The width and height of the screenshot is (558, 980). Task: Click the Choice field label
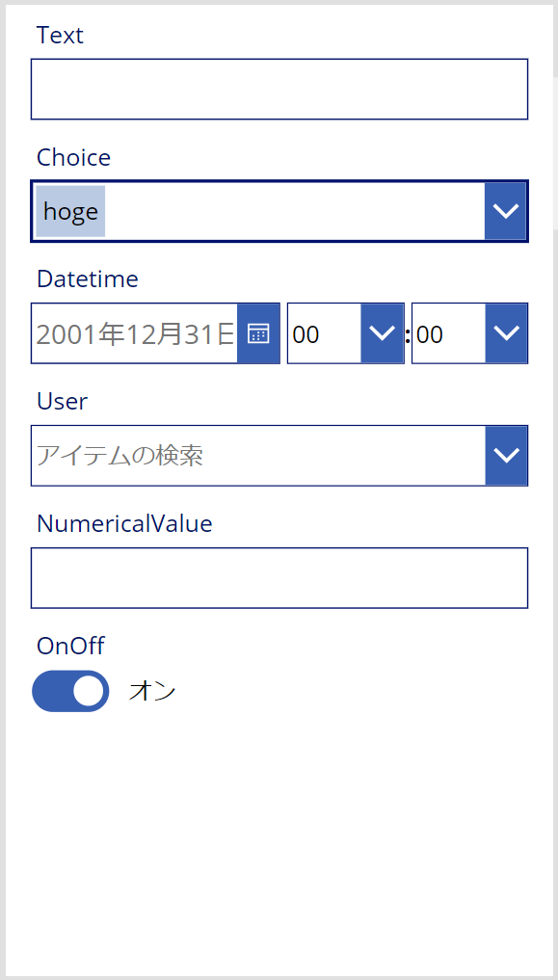74,157
